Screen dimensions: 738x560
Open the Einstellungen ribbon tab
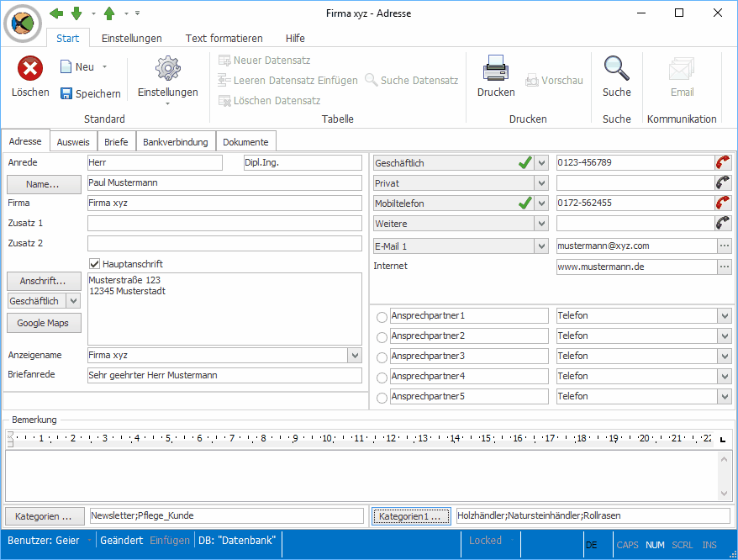(x=132, y=38)
